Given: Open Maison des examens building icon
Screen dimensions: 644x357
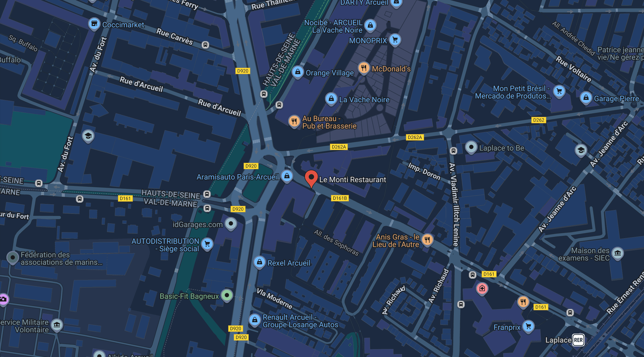Looking at the screenshot, I should point(617,253).
